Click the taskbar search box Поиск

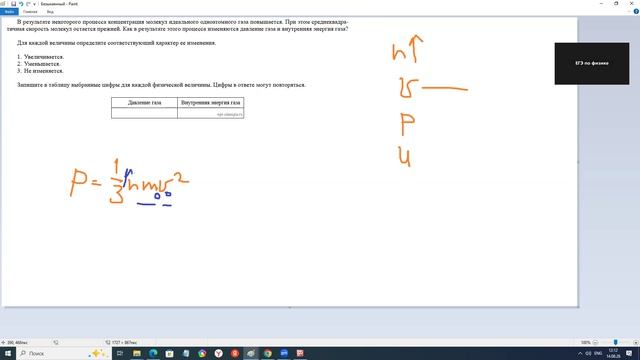(x=63, y=353)
